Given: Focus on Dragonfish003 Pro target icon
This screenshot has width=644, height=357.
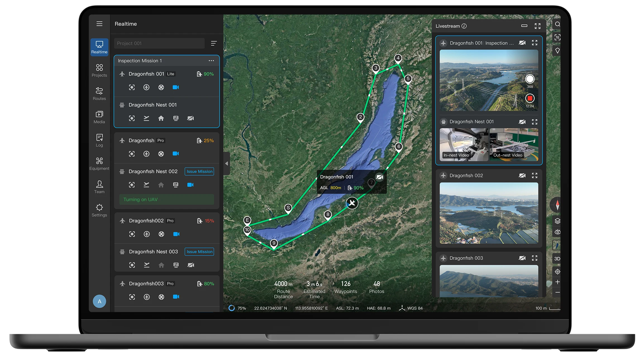Looking at the screenshot, I should click(x=132, y=297).
